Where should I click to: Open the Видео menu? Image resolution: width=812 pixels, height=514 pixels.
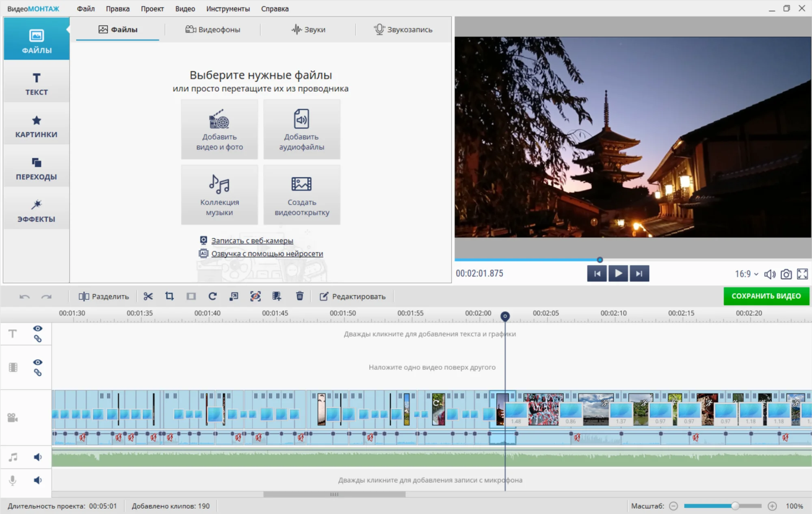(185, 9)
